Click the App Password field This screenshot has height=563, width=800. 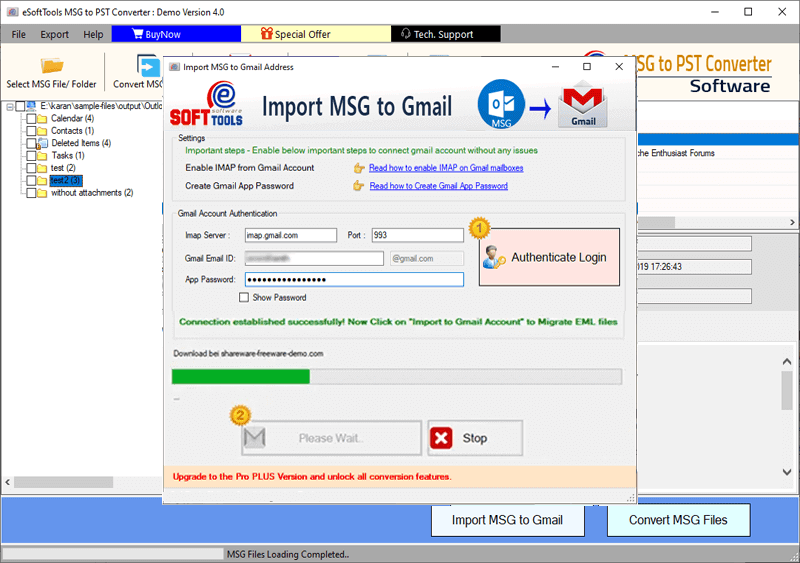coord(354,280)
